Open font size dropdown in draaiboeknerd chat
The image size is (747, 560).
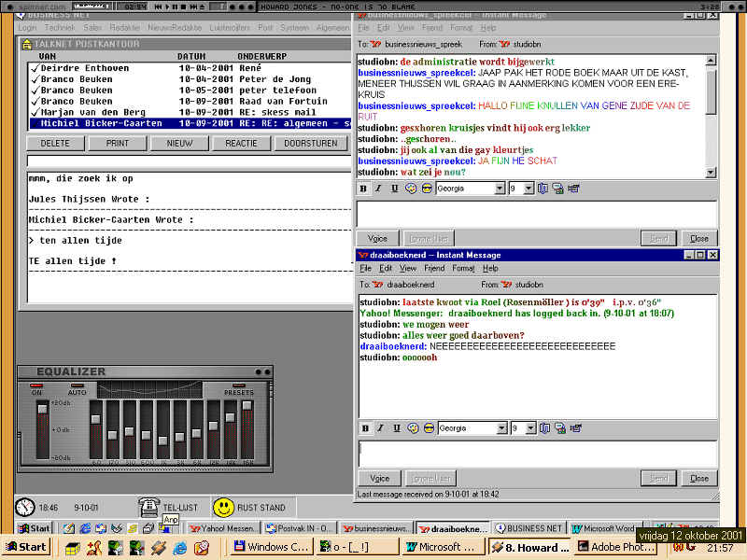coord(529,428)
